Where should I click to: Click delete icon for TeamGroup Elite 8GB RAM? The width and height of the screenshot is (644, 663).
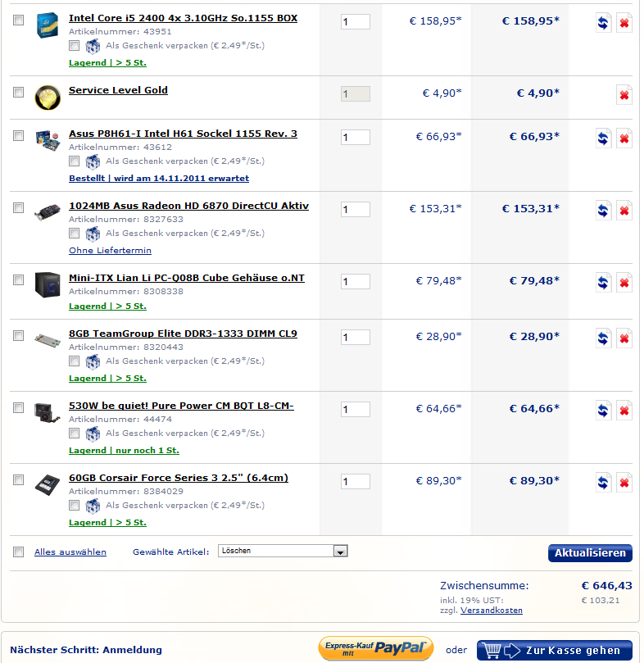click(624, 338)
